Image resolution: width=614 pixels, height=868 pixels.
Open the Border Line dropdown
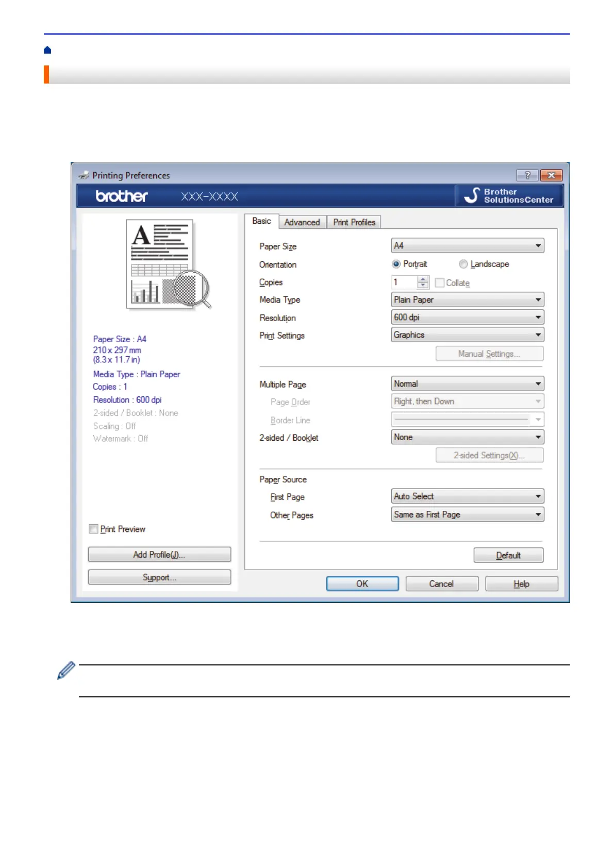point(468,420)
